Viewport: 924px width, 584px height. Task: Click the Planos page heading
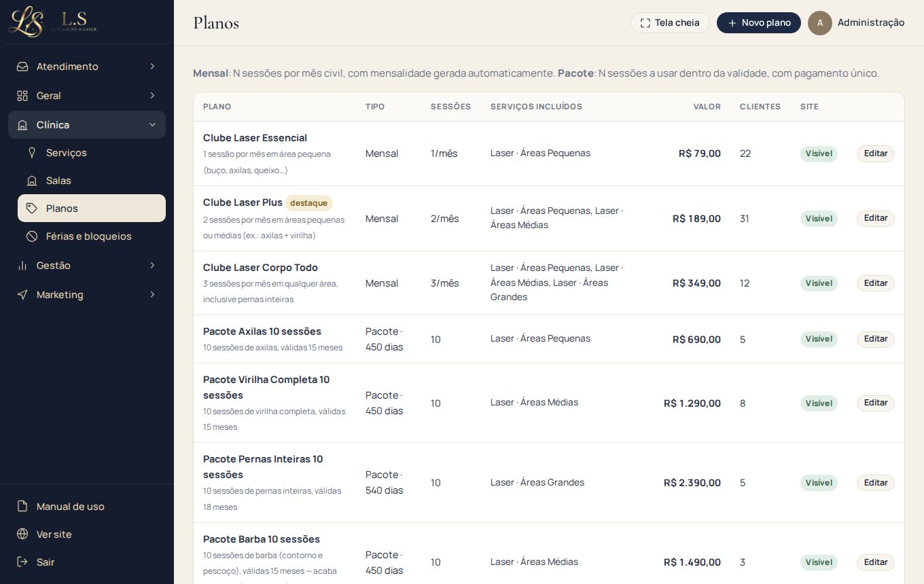point(216,23)
